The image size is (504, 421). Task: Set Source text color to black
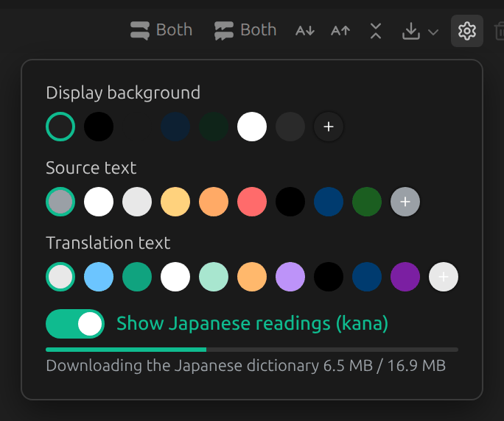[x=290, y=202]
